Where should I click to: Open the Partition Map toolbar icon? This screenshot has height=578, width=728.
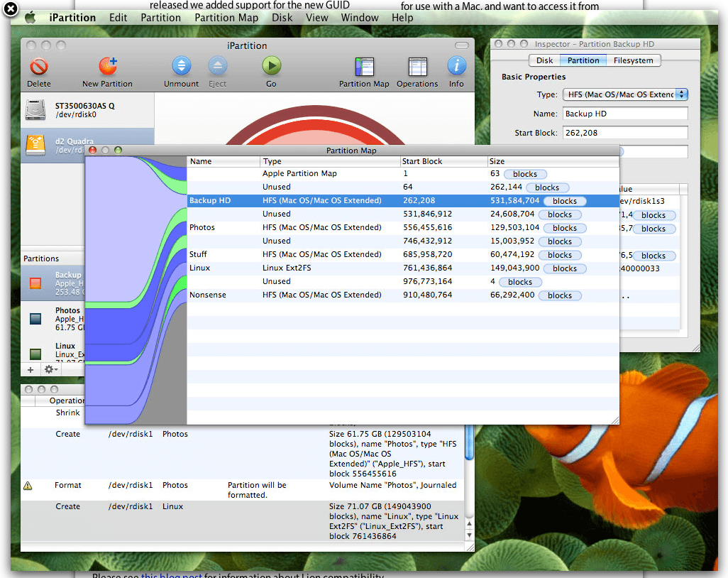[364, 67]
